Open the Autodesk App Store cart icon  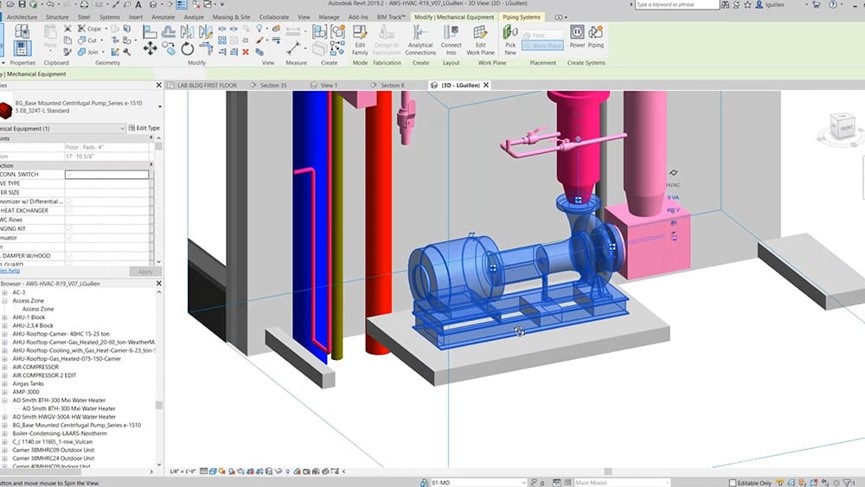point(816,4)
